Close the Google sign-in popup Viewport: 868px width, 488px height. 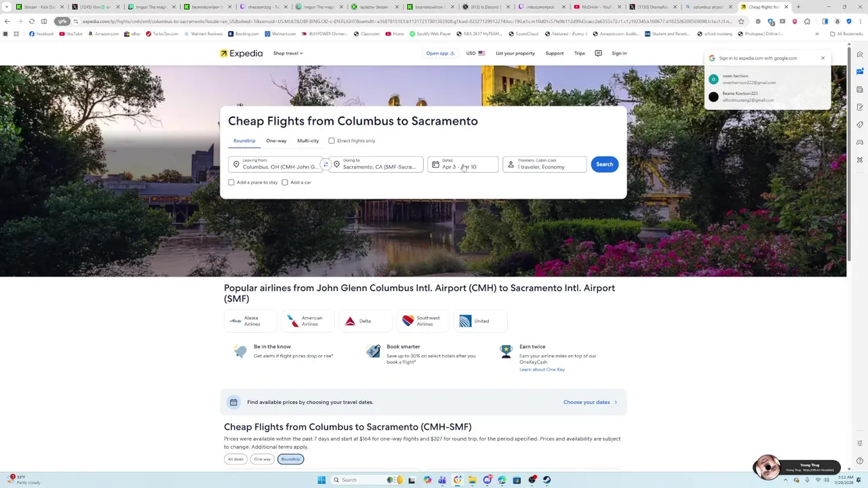[x=823, y=58]
